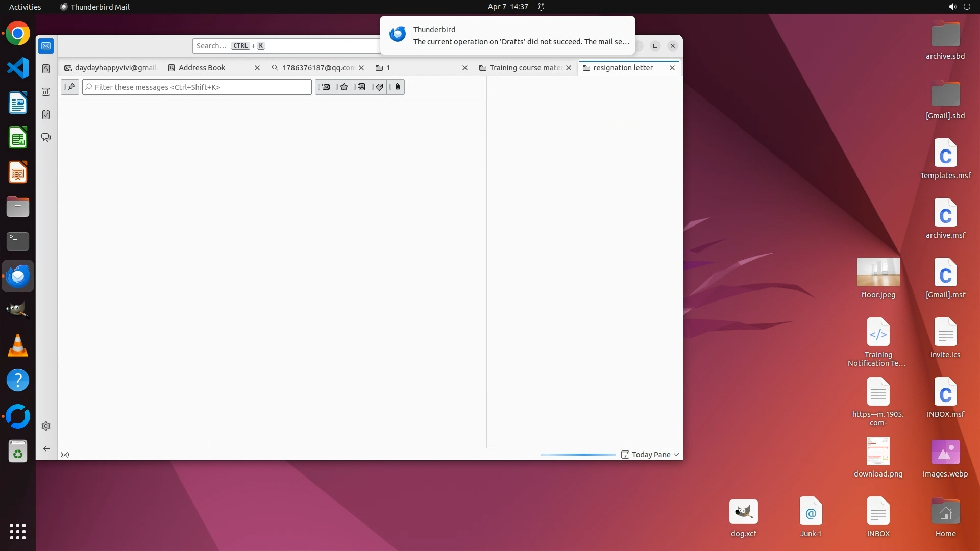This screenshot has height=551, width=980.
Task: Close the 1786376187@qq.com search tab
Action: pos(361,68)
